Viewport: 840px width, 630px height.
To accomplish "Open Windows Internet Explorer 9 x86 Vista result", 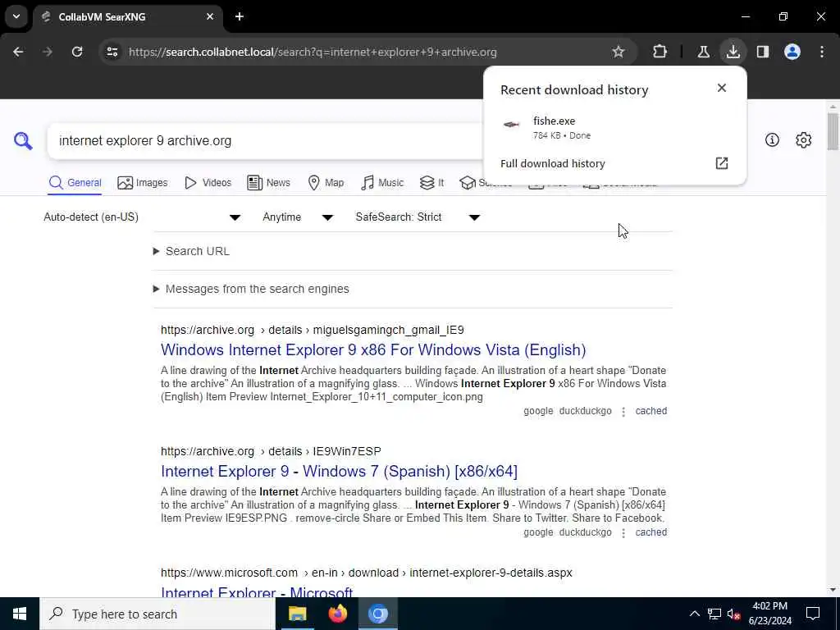I will pos(373,349).
